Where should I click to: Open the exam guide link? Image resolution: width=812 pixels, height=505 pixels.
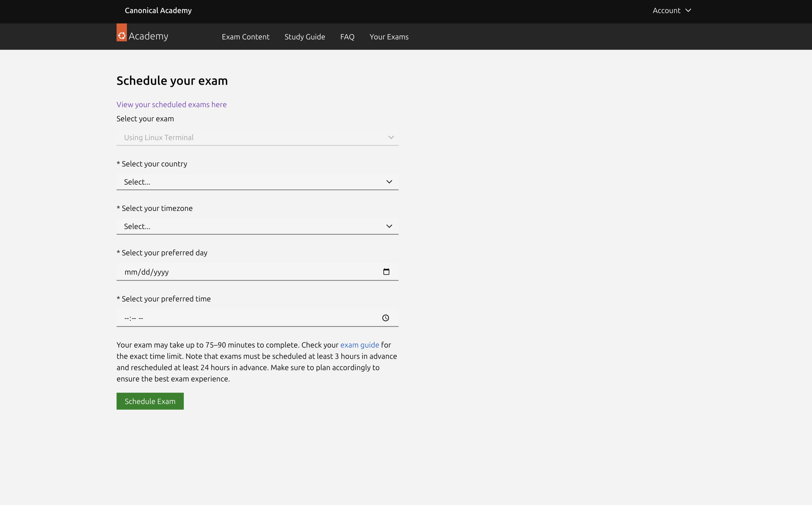[359, 345]
